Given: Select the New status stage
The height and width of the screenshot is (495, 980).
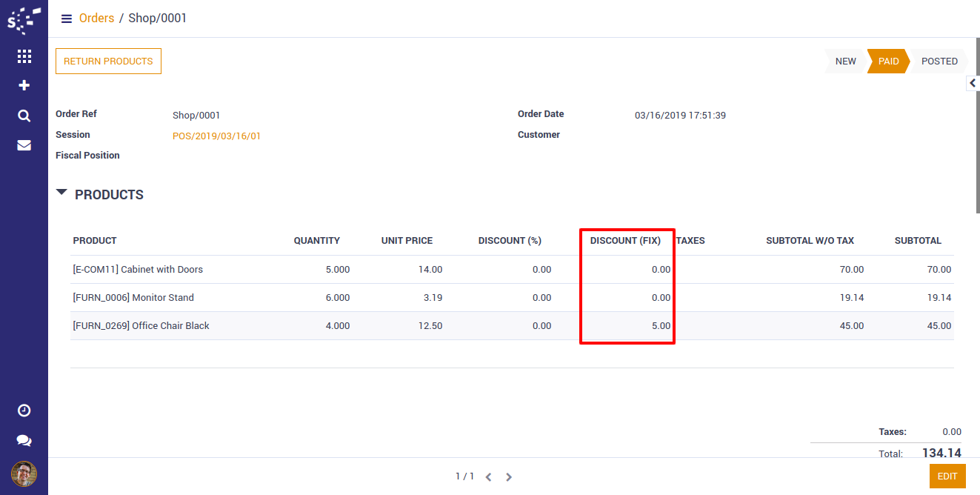Looking at the screenshot, I should tap(845, 62).
